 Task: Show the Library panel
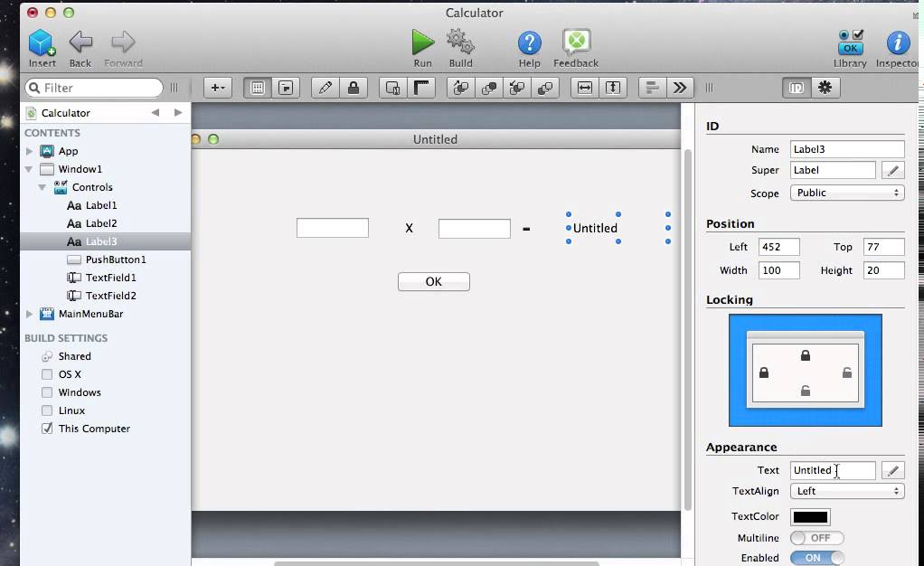(851, 42)
